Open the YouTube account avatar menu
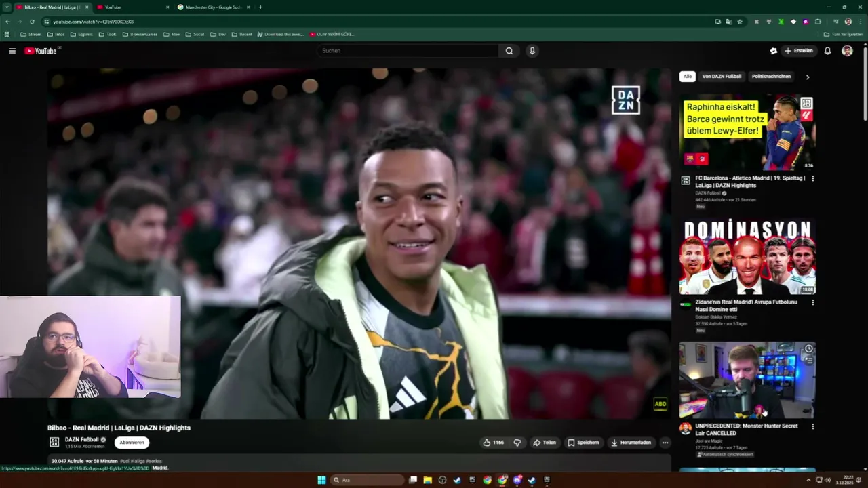The height and width of the screenshot is (488, 868). coord(847,51)
